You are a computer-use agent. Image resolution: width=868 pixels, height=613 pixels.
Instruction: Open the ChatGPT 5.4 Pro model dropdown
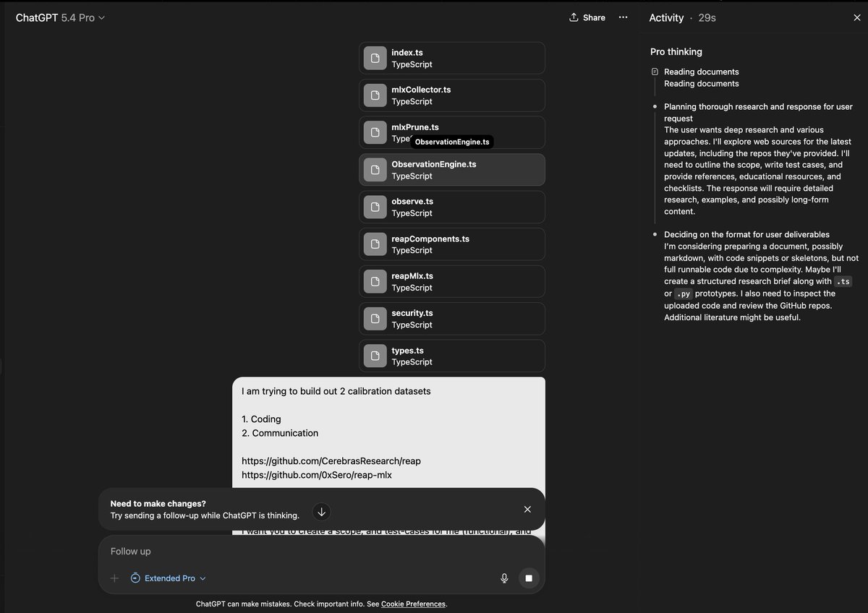tap(60, 17)
